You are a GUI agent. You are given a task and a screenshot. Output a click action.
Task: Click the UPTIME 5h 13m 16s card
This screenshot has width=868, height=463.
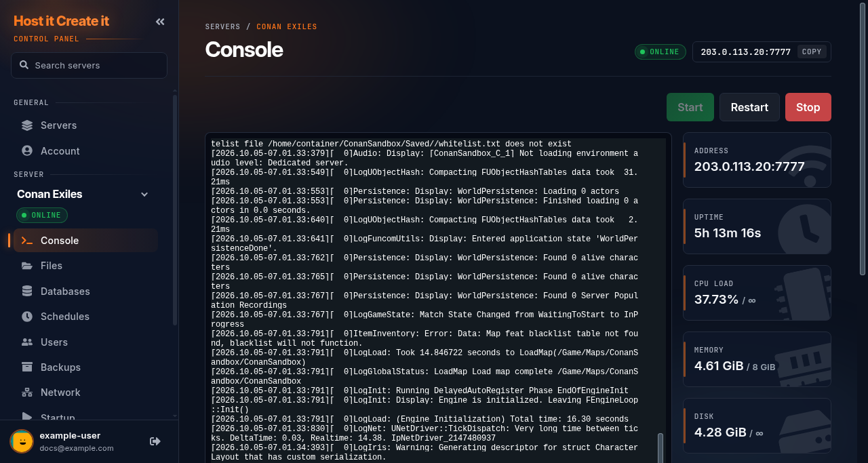pos(757,226)
